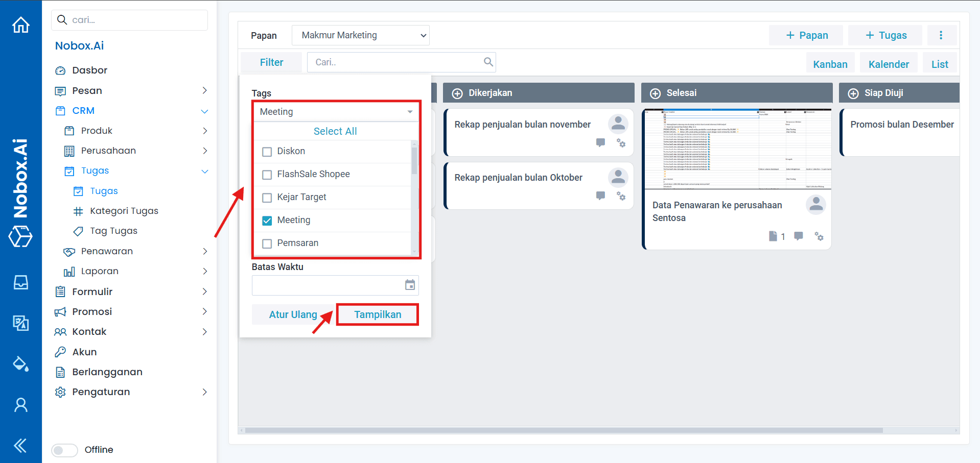Click the calendar icon in Batas Waktu field
The image size is (980, 463).
point(410,285)
